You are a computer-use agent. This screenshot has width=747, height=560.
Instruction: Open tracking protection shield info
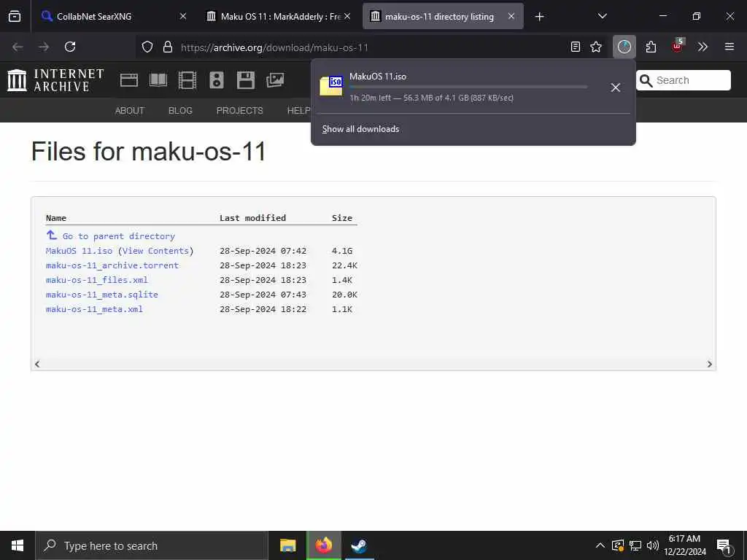[147, 47]
